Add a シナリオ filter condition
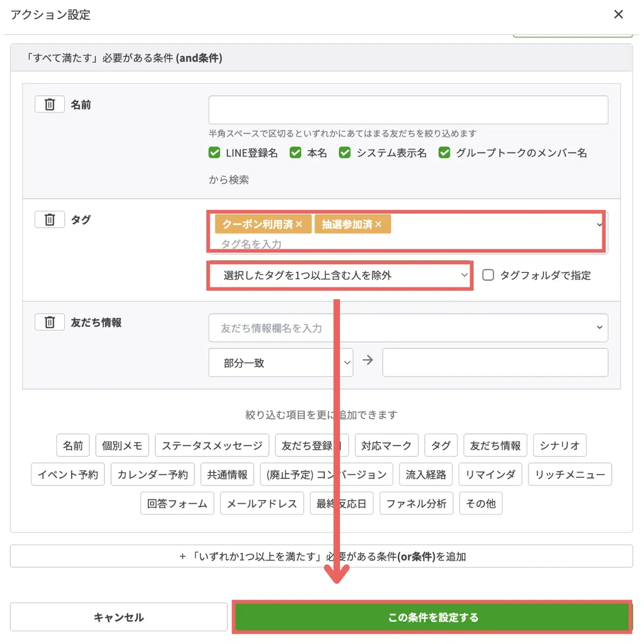644x644 pixels. [559, 445]
